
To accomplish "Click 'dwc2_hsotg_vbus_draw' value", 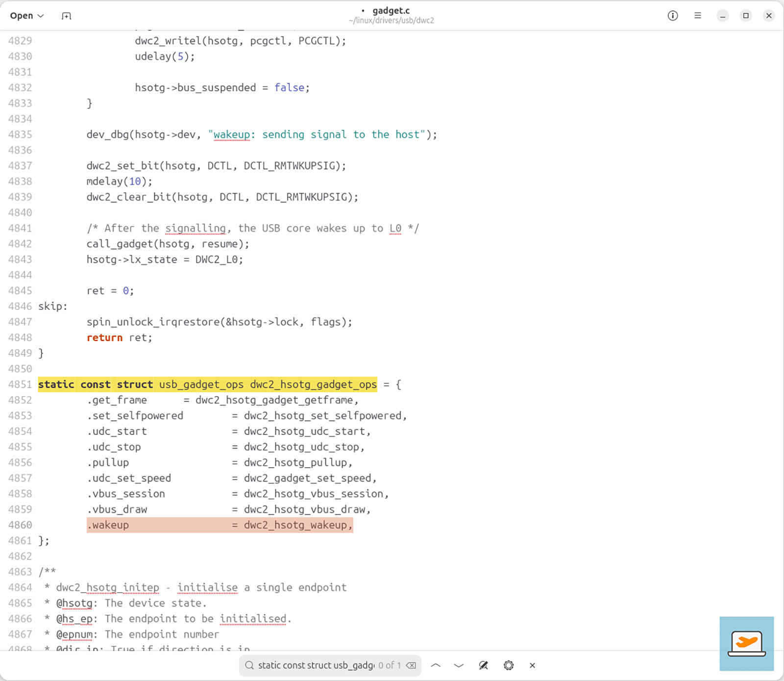I will click(304, 509).
